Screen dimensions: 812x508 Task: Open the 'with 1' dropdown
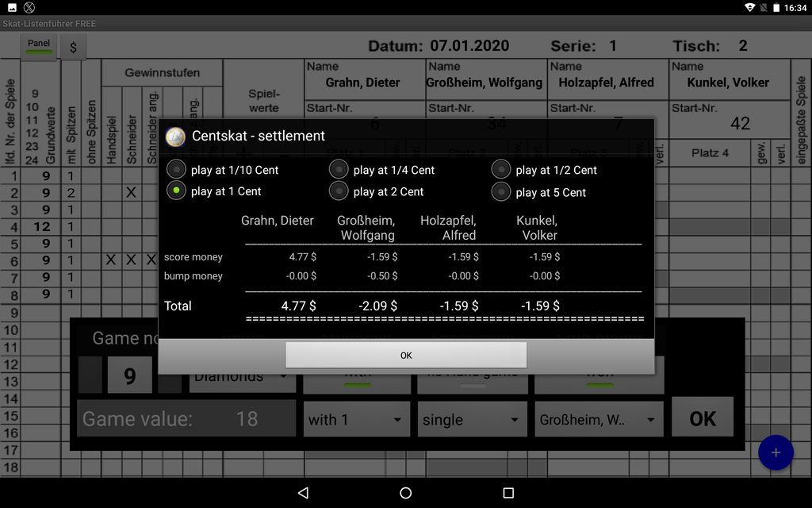pos(356,420)
